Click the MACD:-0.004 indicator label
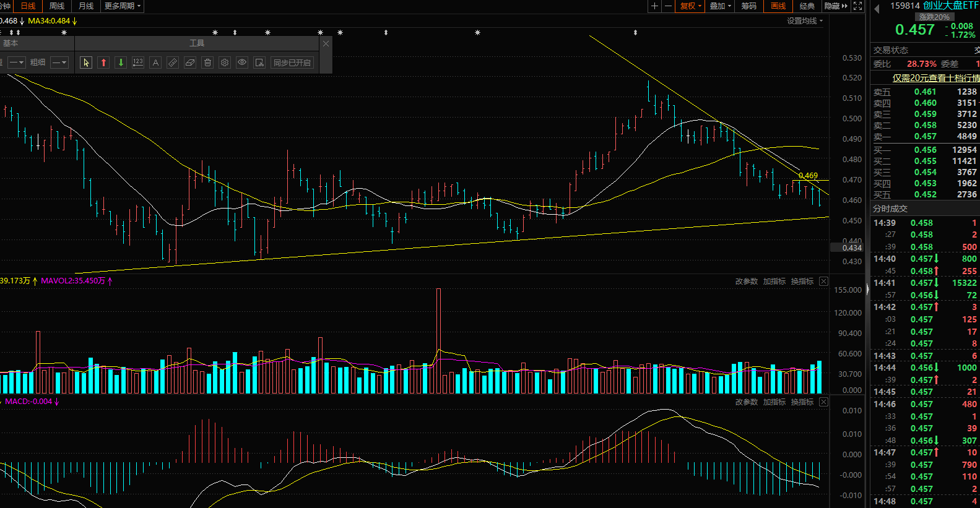 point(28,402)
